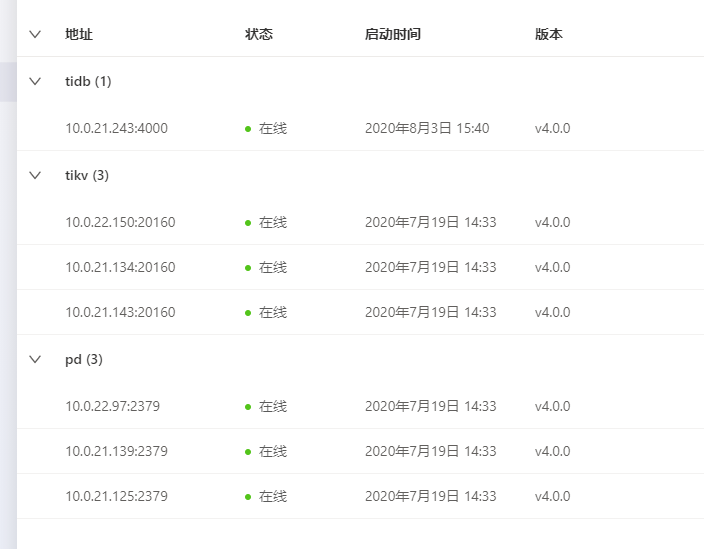Click the 版本 column header
Screen dimensions: 704x549
(549, 34)
